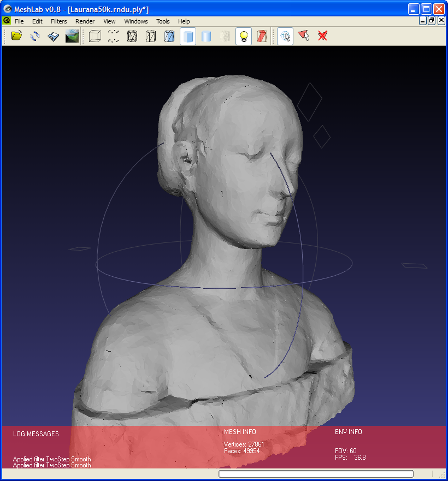Toggle the red double-side lighting icon

[262, 37]
